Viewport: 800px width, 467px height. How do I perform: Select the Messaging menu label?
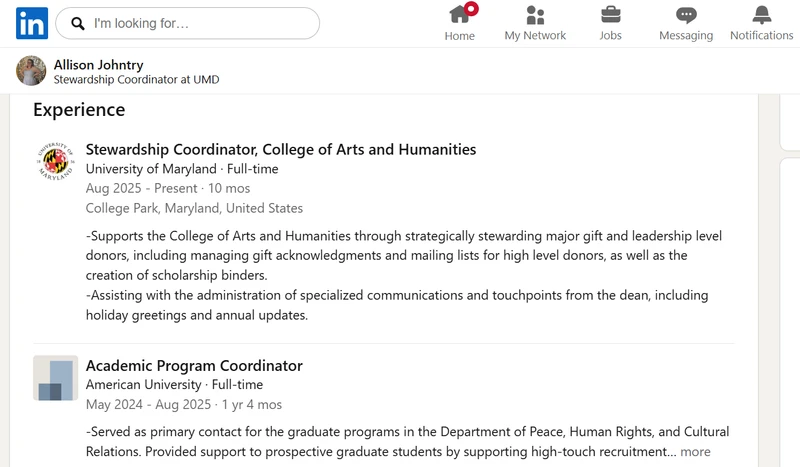pyautogui.click(x=686, y=36)
